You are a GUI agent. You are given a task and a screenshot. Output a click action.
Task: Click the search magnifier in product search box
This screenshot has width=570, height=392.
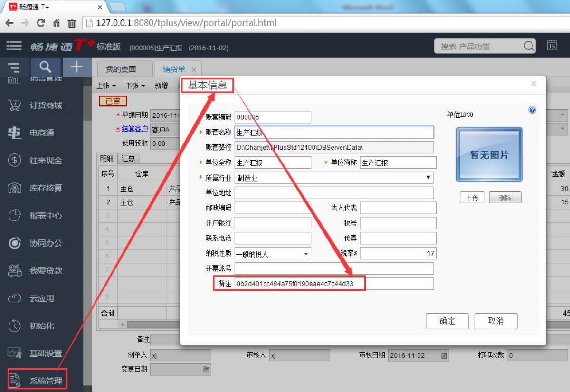click(x=529, y=47)
